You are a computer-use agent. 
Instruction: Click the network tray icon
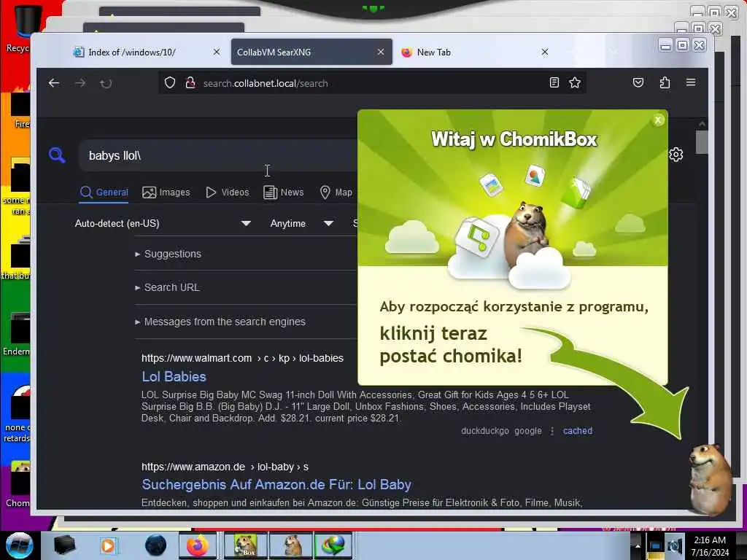pos(656,546)
